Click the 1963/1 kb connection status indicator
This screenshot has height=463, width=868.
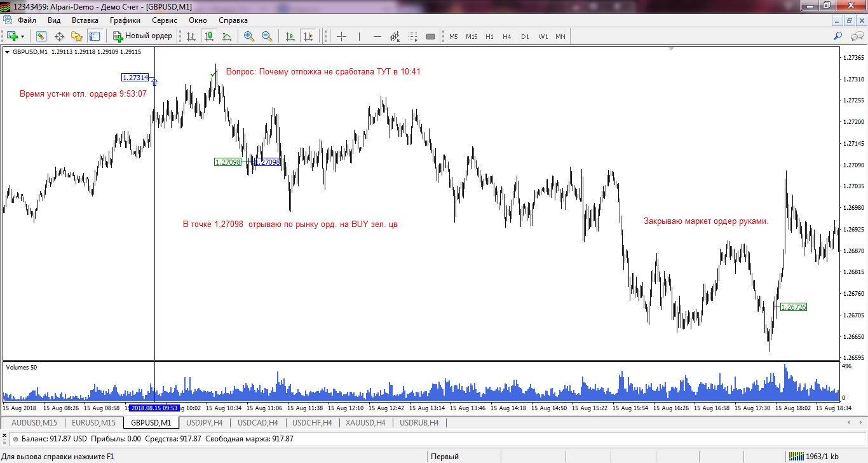pos(813,456)
